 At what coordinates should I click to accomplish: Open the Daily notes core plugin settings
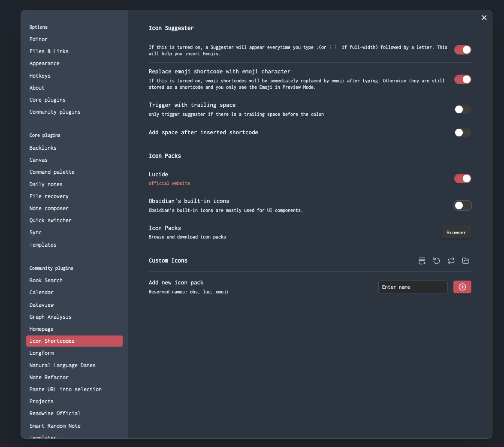click(x=45, y=184)
